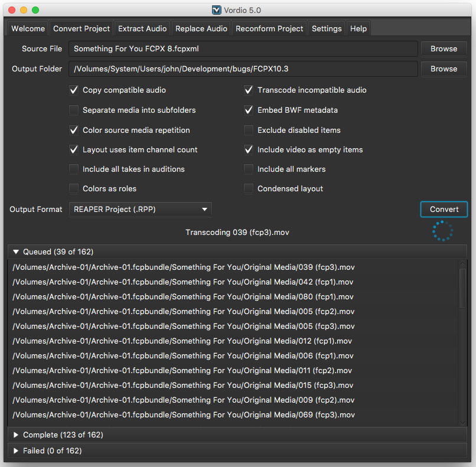Enable Include all markers checkbox
Screen dimensions: 476x467
pyautogui.click(x=249, y=169)
